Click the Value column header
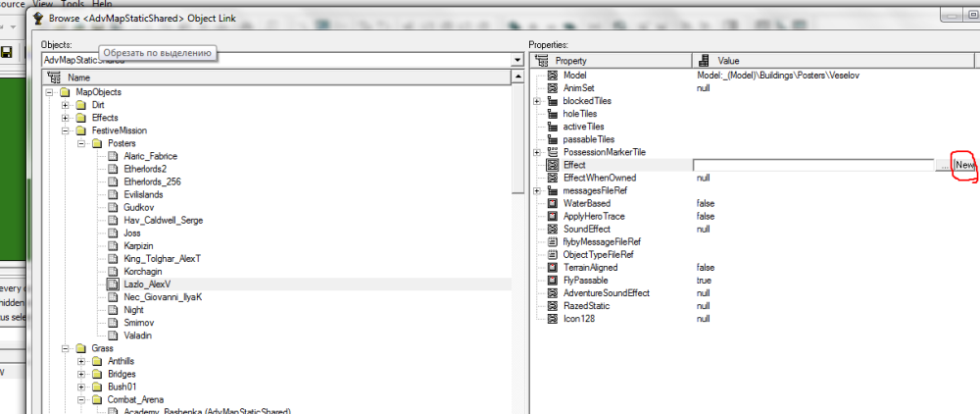The image size is (980, 414). [833, 61]
